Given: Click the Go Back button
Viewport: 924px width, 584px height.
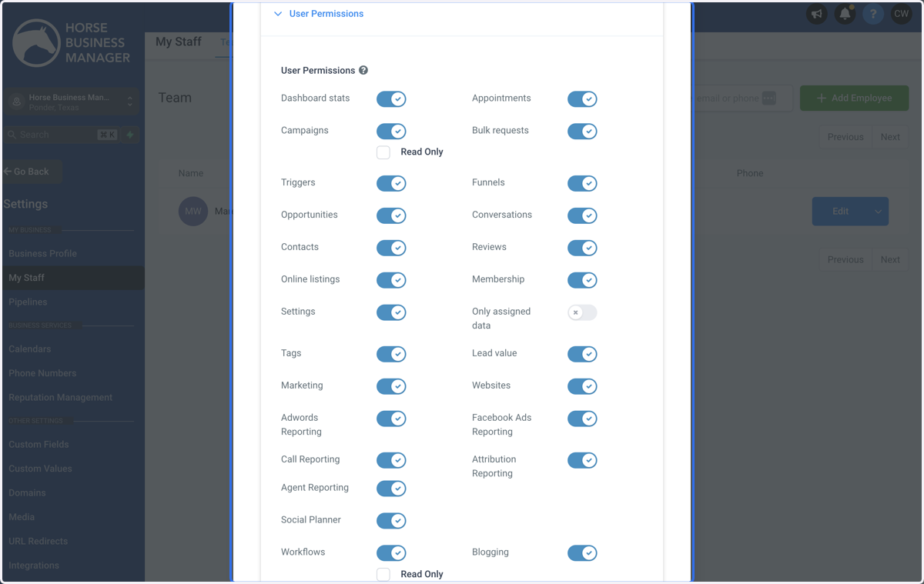Looking at the screenshot, I should (32, 172).
